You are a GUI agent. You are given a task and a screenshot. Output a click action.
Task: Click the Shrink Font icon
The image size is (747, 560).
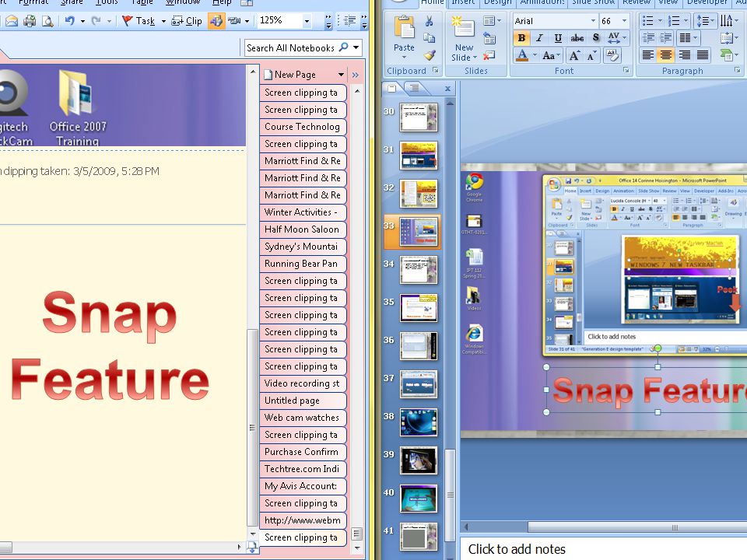point(591,56)
